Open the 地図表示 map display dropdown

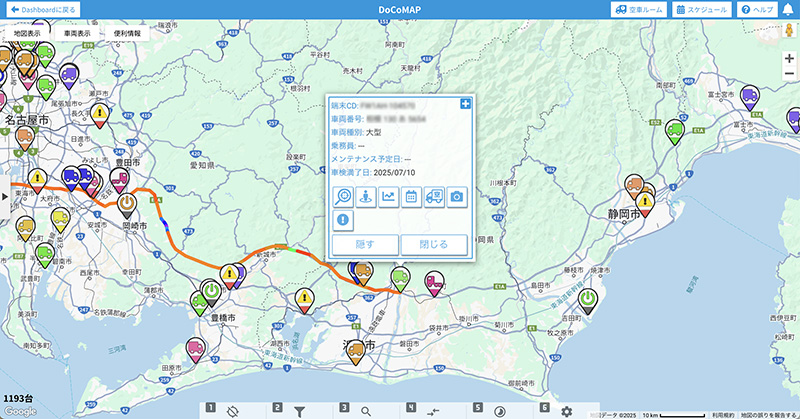(28, 33)
